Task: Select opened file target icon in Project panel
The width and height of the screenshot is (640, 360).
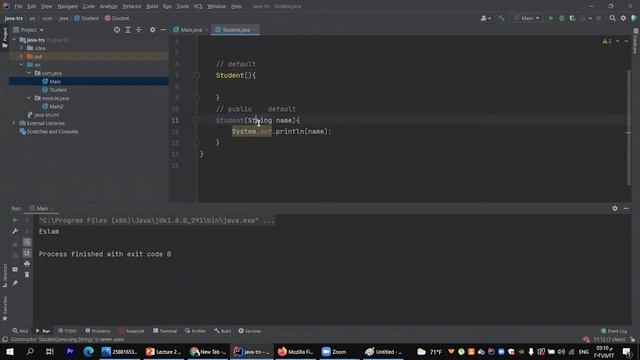Action: click(117, 30)
